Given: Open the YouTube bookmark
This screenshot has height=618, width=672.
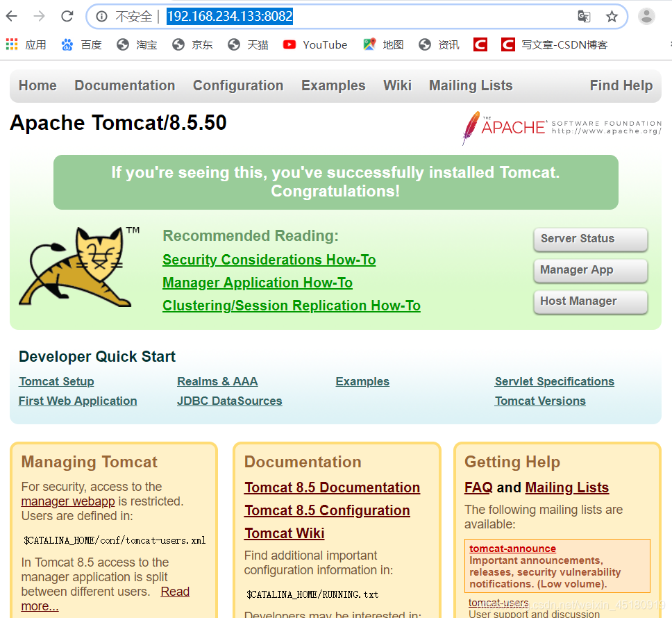Looking at the screenshot, I should (x=315, y=44).
